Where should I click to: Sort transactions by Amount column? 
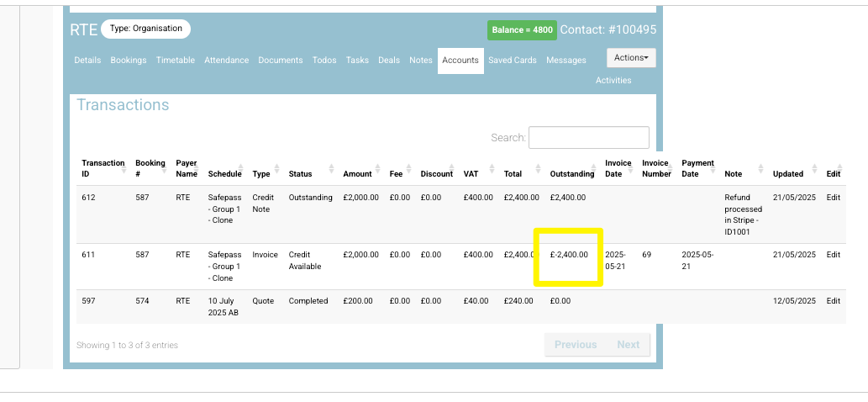click(x=357, y=174)
